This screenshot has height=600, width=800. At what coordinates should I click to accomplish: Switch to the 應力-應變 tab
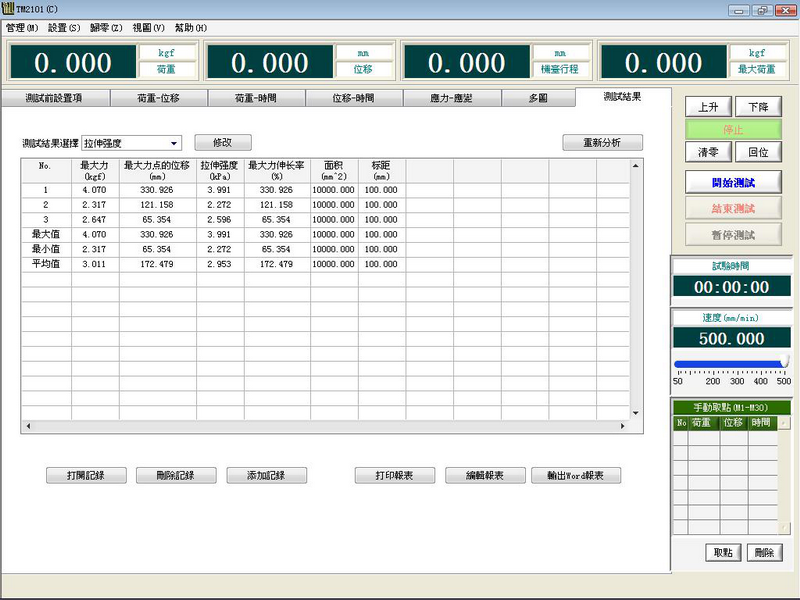451,98
